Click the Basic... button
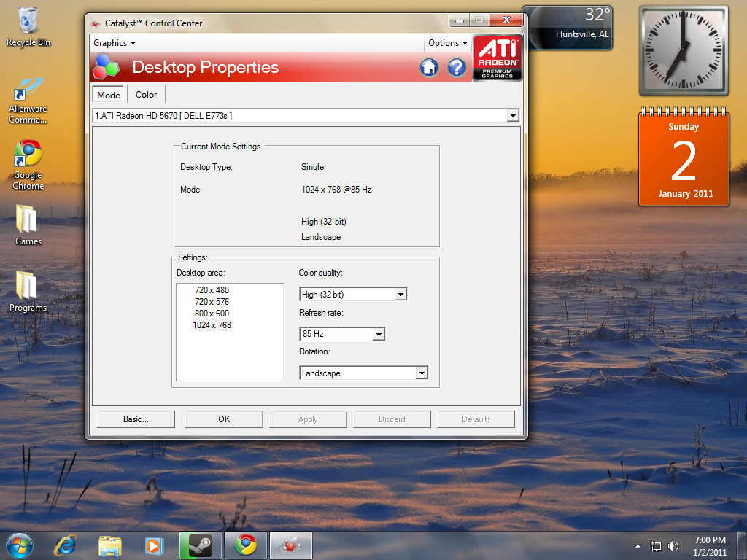 pos(136,419)
